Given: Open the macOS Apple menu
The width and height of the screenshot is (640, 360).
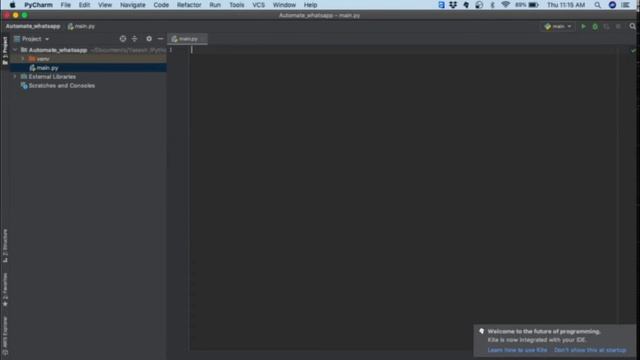Looking at the screenshot, I should tap(13, 5).
